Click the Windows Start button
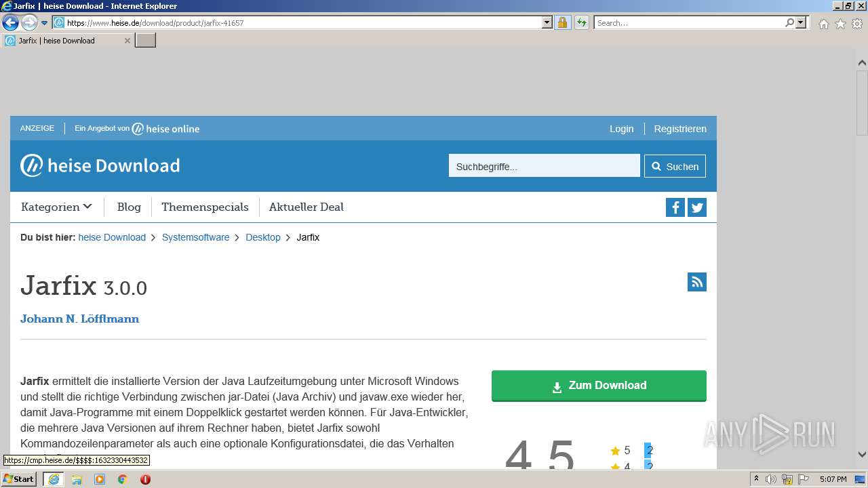 click(x=19, y=479)
